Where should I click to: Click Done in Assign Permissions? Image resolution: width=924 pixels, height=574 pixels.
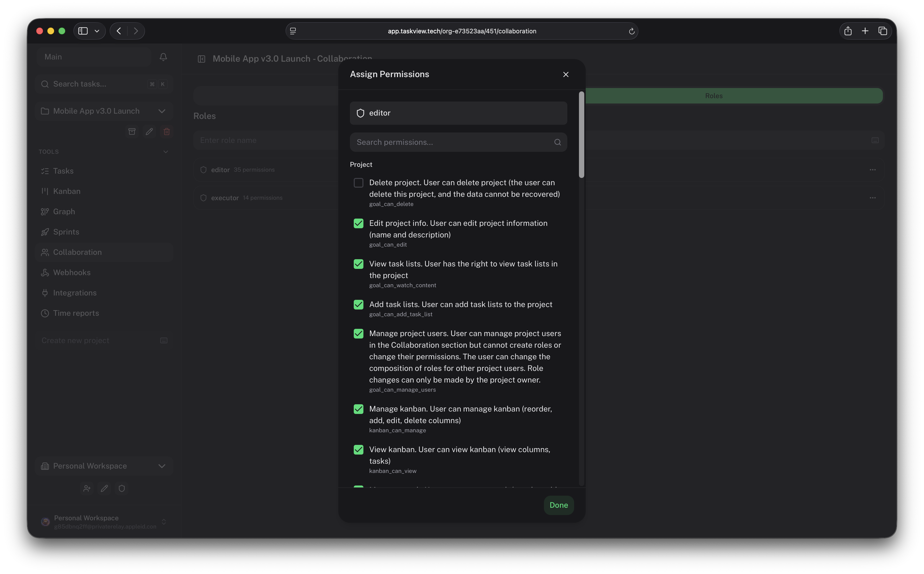point(559,505)
